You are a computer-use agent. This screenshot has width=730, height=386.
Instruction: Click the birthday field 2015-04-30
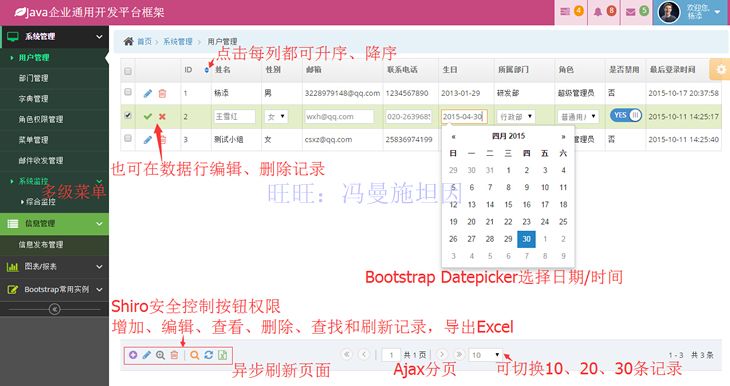[464, 116]
